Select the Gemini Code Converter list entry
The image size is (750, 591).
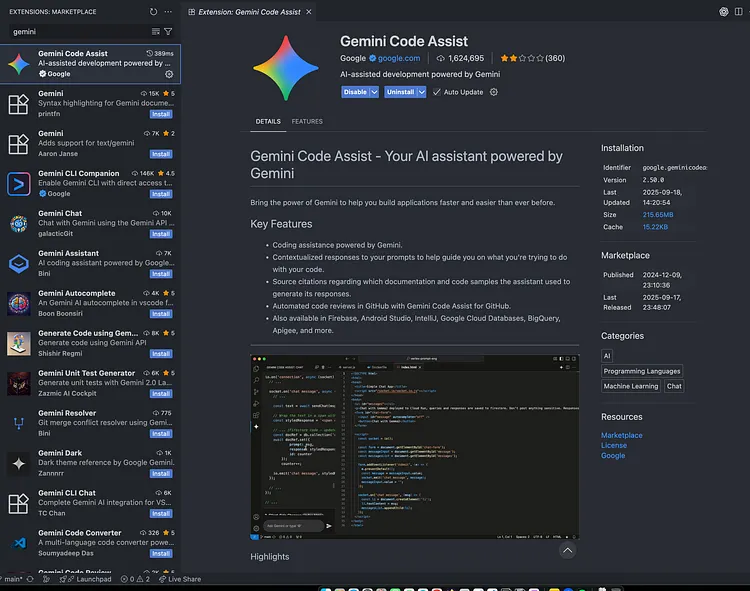pos(90,543)
